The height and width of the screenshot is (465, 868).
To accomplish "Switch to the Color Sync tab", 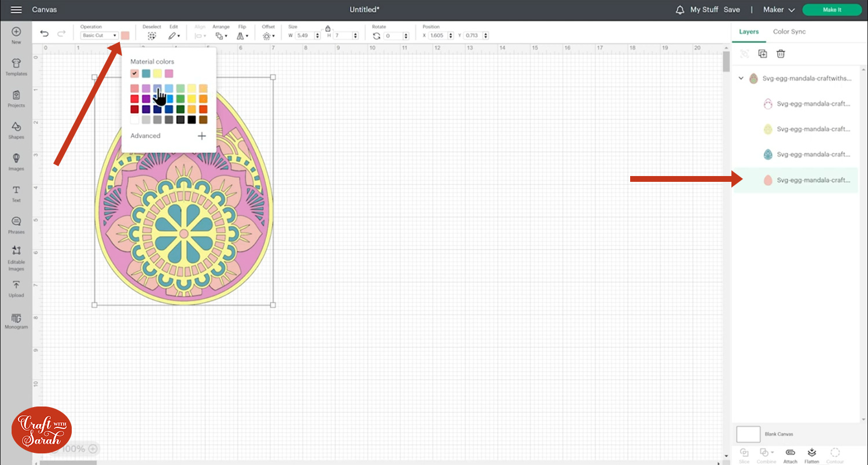I will (789, 32).
